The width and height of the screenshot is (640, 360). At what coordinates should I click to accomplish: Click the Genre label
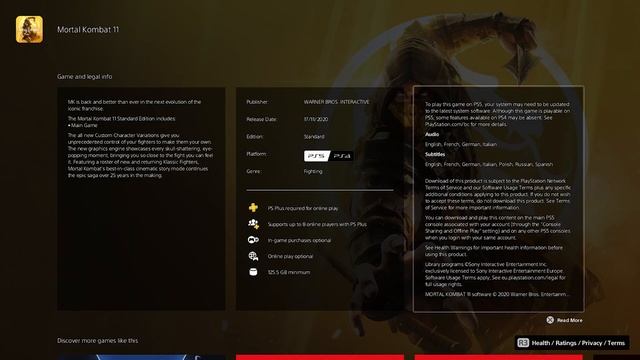click(x=253, y=171)
